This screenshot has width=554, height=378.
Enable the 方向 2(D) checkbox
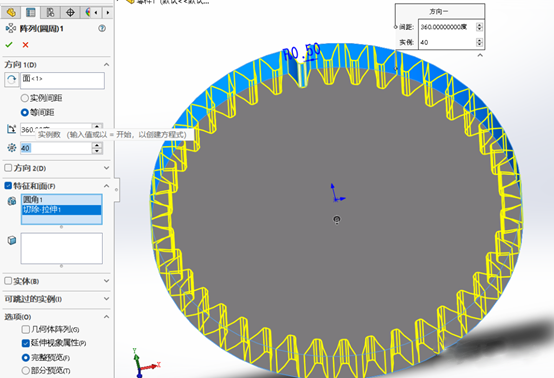(x=8, y=168)
